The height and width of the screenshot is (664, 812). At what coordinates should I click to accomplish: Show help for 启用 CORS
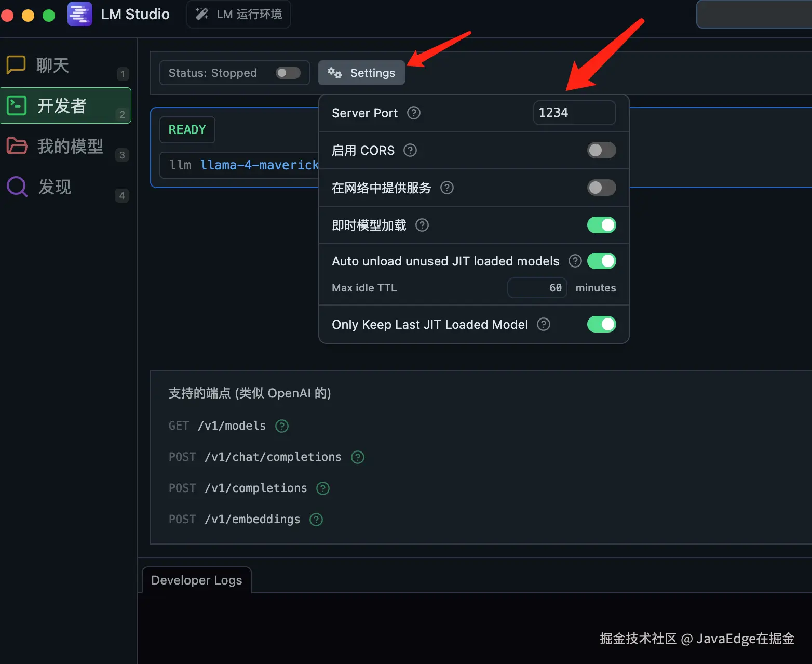[x=410, y=150]
